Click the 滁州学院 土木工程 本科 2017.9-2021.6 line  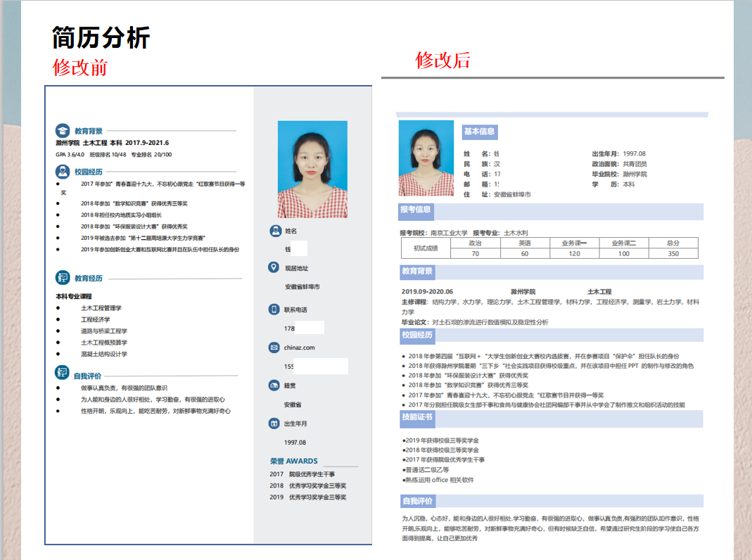pos(113,143)
